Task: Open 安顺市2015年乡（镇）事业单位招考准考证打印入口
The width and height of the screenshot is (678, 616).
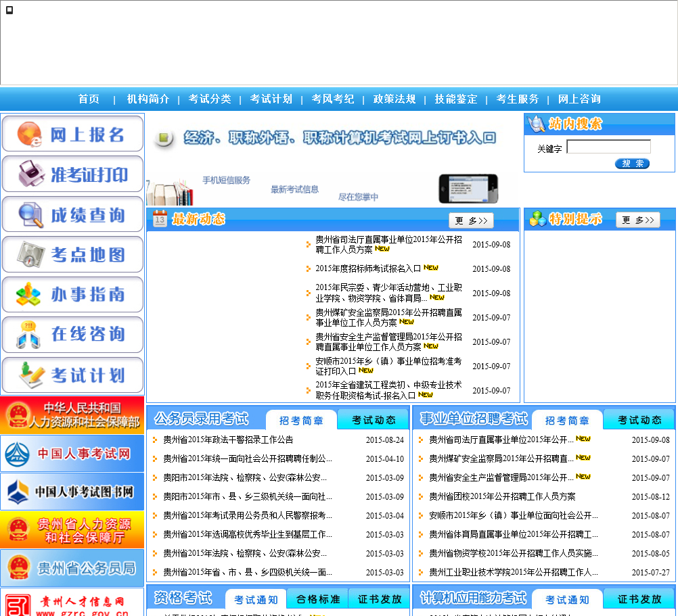Action: pyautogui.click(x=388, y=366)
